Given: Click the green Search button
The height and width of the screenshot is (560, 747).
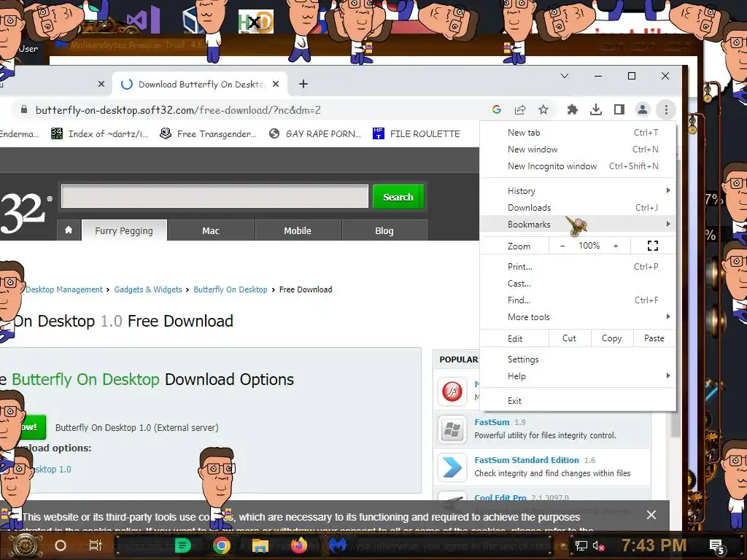Looking at the screenshot, I should point(398,197).
